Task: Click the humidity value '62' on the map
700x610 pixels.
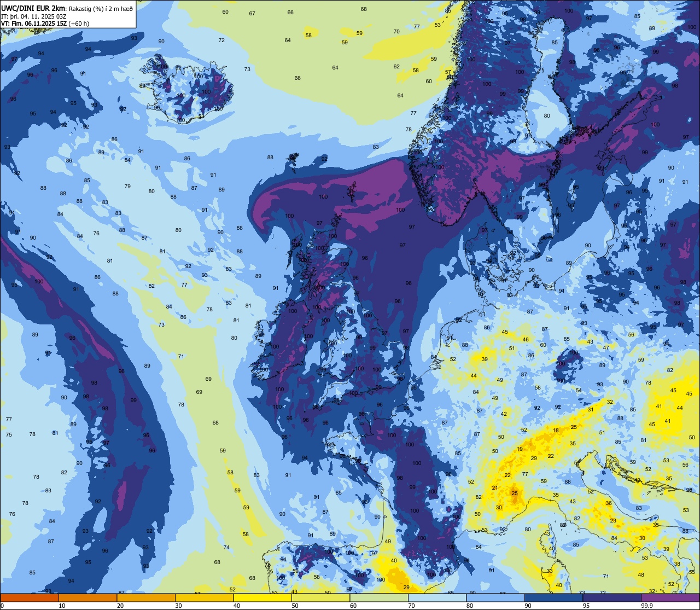Action: (x=396, y=67)
